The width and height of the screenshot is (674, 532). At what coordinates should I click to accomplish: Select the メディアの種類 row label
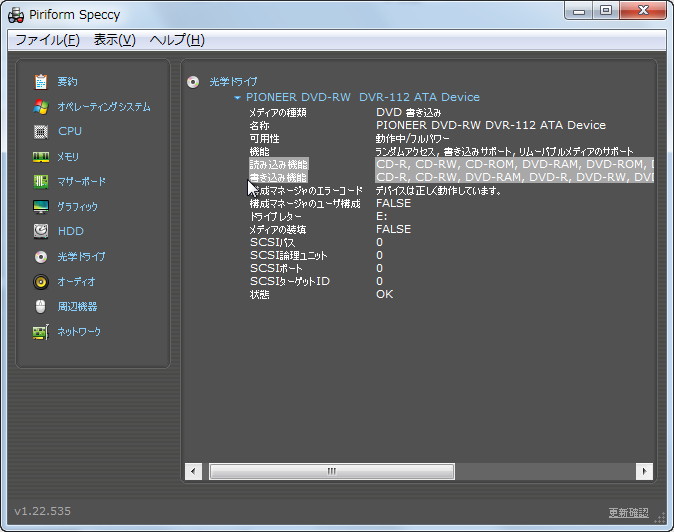point(278,113)
